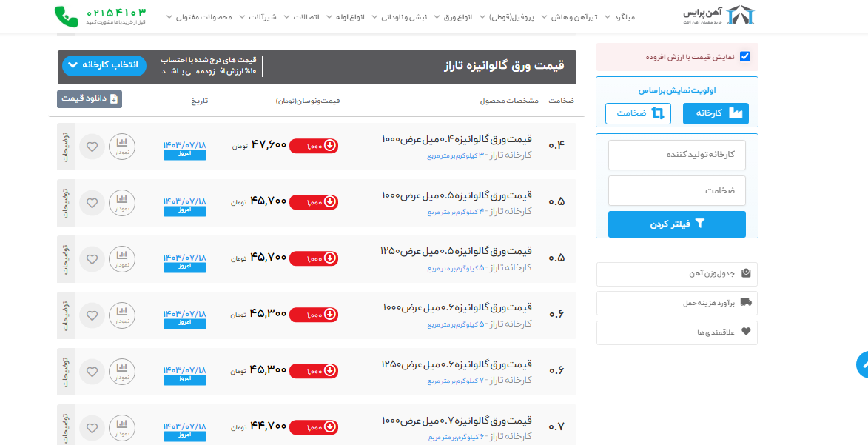Open the انتخاب کارخانه dropdown

click(104, 65)
